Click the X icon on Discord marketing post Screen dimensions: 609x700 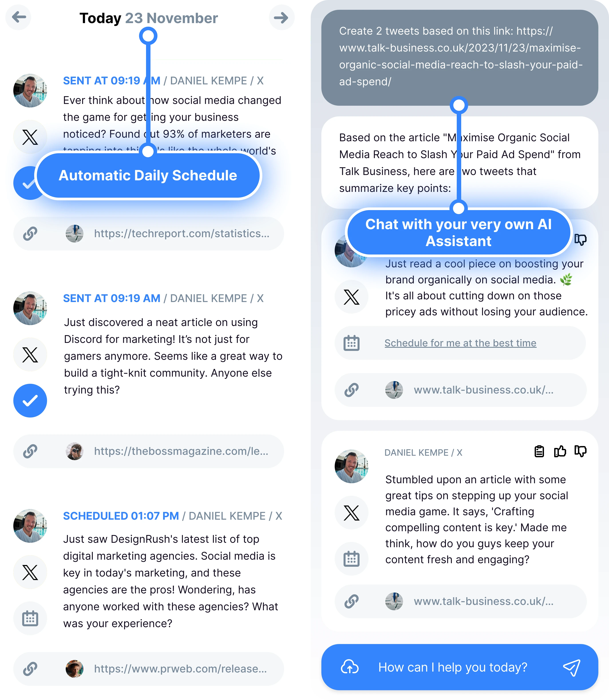(x=30, y=355)
